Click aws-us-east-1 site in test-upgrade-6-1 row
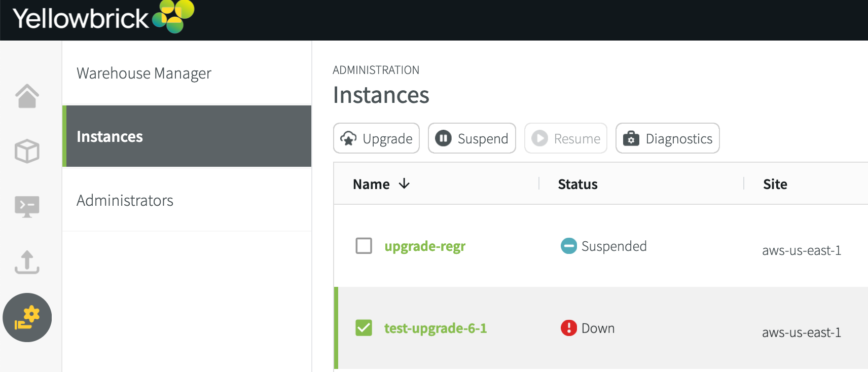The image size is (868, 372). click(x=802, y=332)
